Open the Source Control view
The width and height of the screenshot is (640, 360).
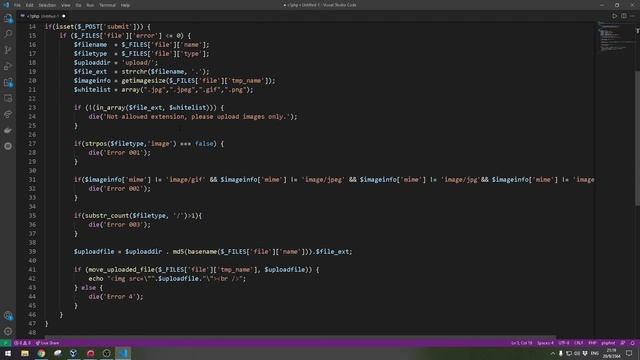8,50
